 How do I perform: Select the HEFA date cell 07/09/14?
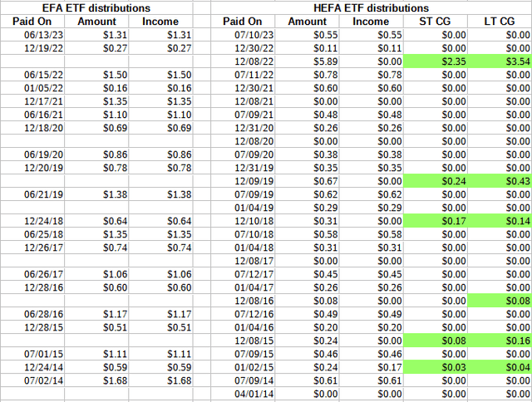pyautogui.click(x=243, y=380)
